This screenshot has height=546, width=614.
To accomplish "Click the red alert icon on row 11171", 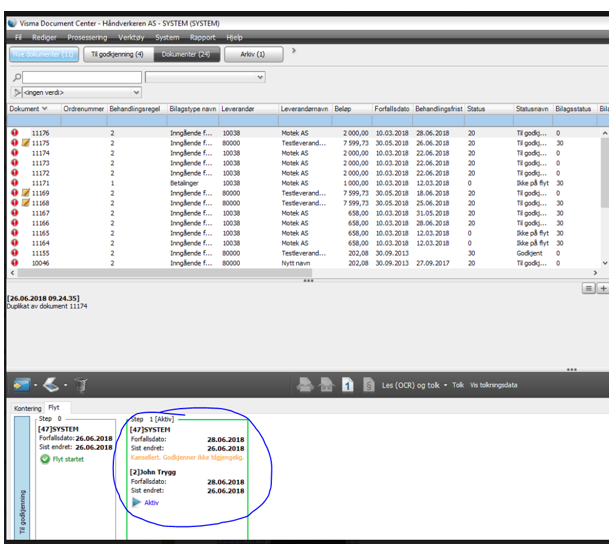I will coord(14,183).
